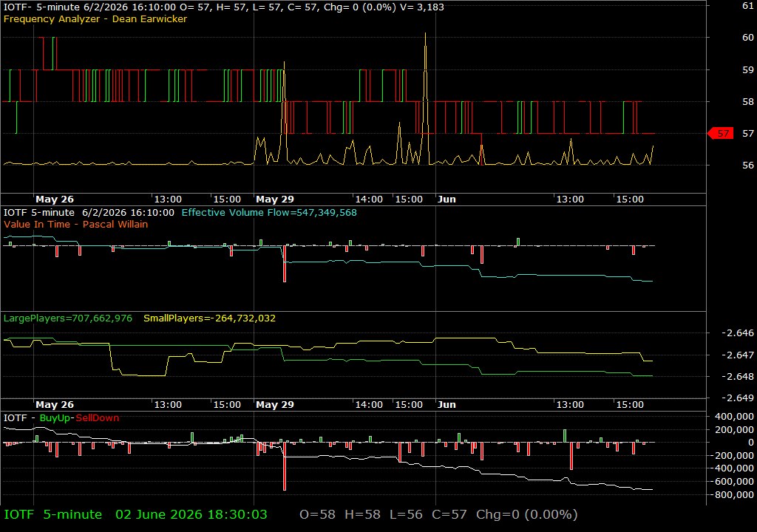The image size is (757, 532).
Task: Click the 'Effective Volume Flow=547,349,568' readout
Action: point(269,212)
